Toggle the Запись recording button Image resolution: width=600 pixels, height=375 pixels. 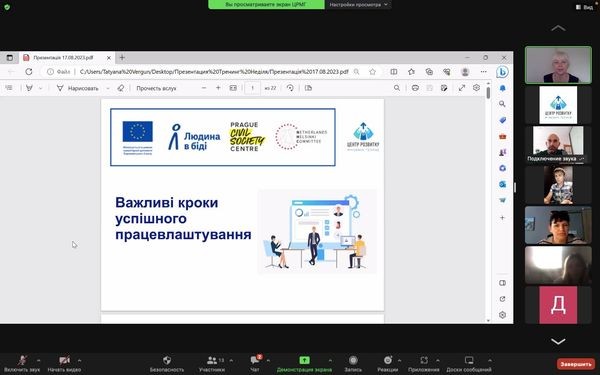[x=353, y=364]
